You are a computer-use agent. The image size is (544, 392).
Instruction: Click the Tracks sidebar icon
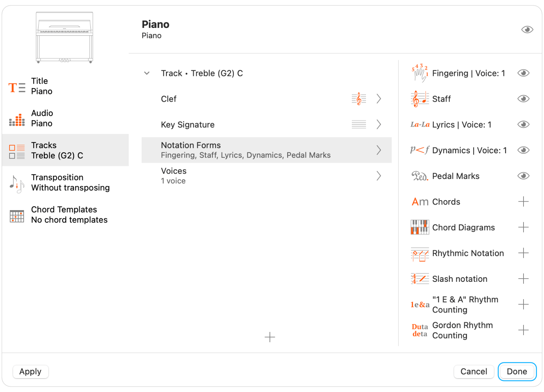[17, 152]
